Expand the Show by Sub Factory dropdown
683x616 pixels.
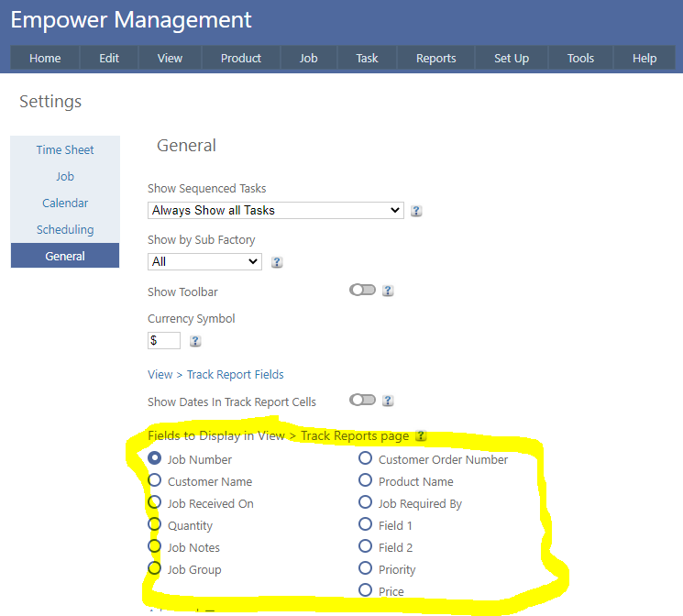click(204, 261)
